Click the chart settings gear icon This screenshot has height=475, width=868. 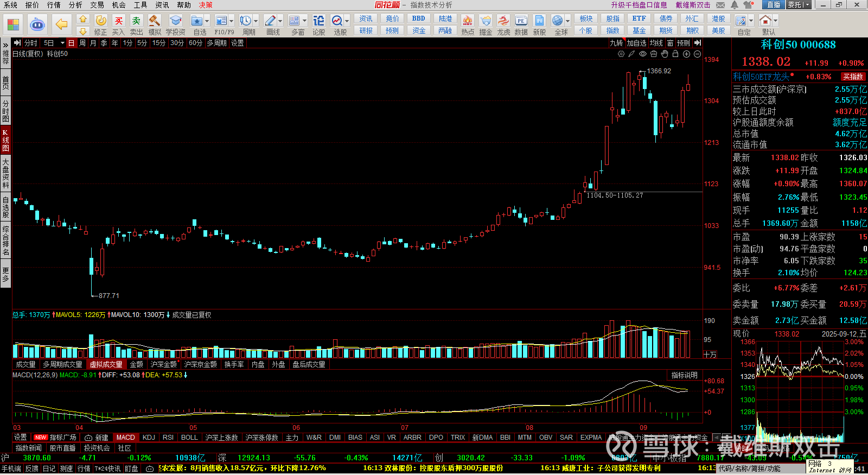[x=621, y=54]
